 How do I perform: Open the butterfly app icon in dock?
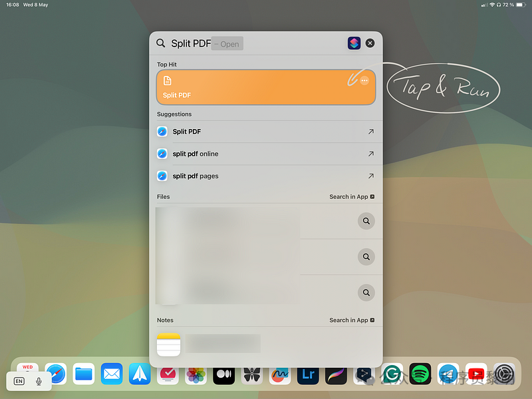252,376
